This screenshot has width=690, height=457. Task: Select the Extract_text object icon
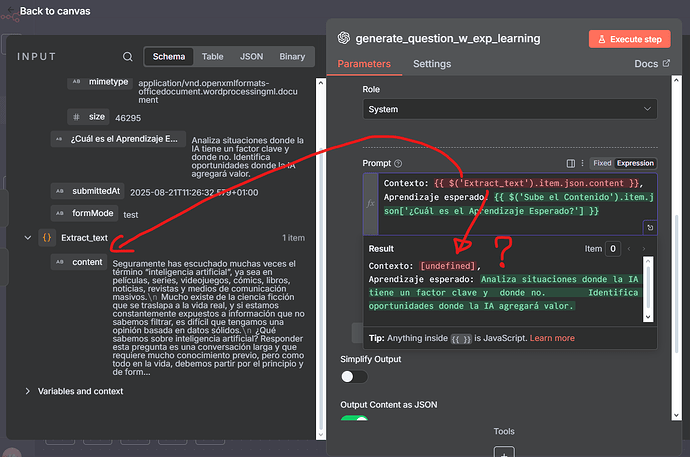point(47,238)
